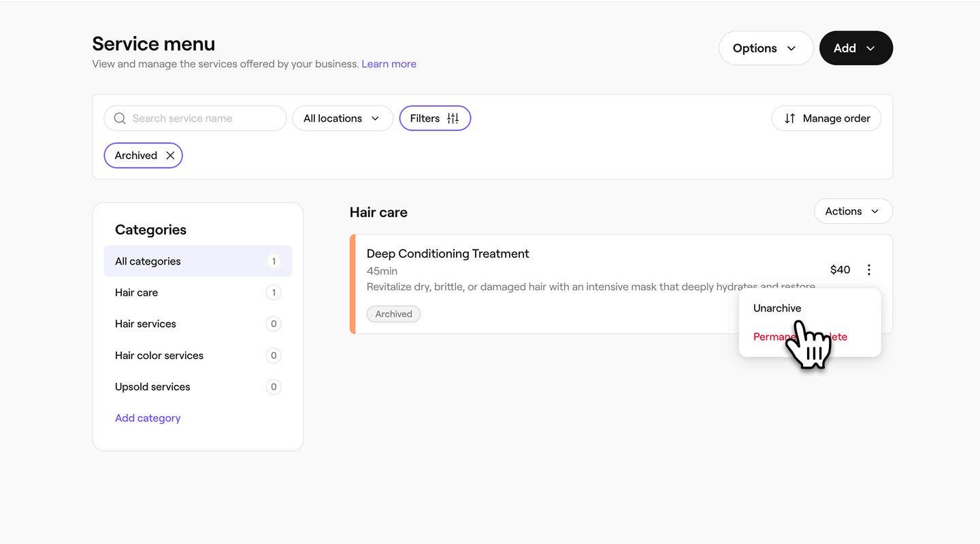Follow the Learn more link

tap(389, 64)
